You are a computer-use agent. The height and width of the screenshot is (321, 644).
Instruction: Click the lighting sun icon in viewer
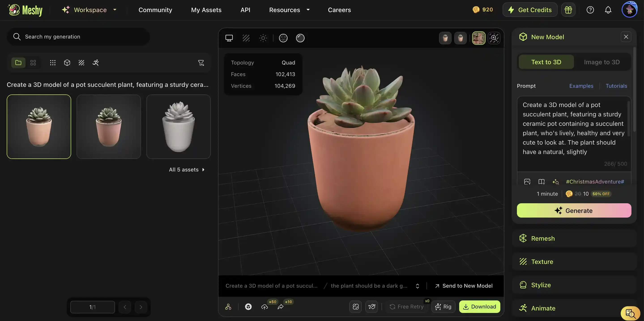click(x=263, y=38)
